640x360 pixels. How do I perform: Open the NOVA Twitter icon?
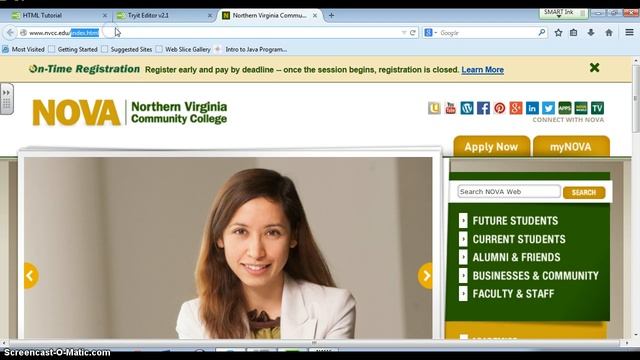coord(548,108)
